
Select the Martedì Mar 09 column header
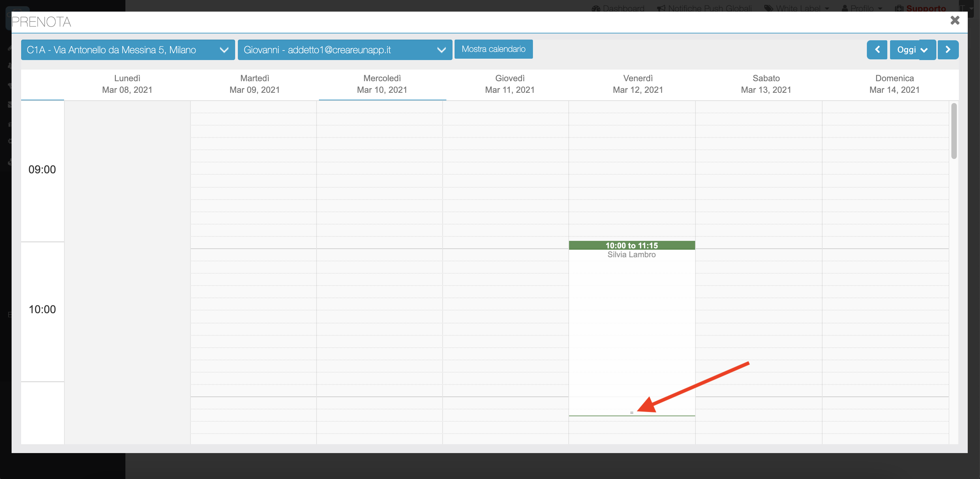(x=255, y=84)
